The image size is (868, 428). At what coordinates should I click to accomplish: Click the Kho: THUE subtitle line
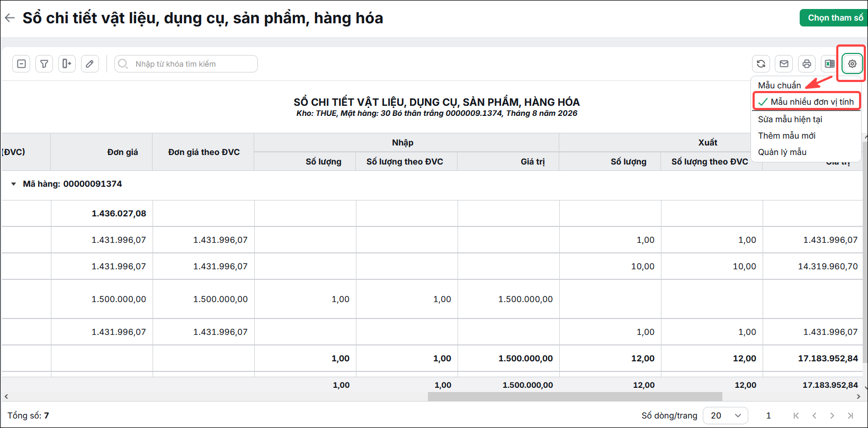coord(437,113)
